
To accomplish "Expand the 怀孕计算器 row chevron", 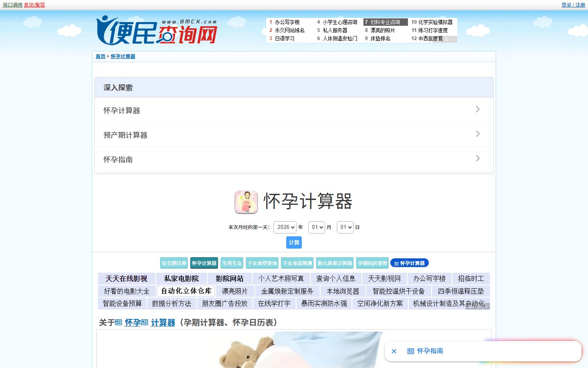I will point(478,109).
